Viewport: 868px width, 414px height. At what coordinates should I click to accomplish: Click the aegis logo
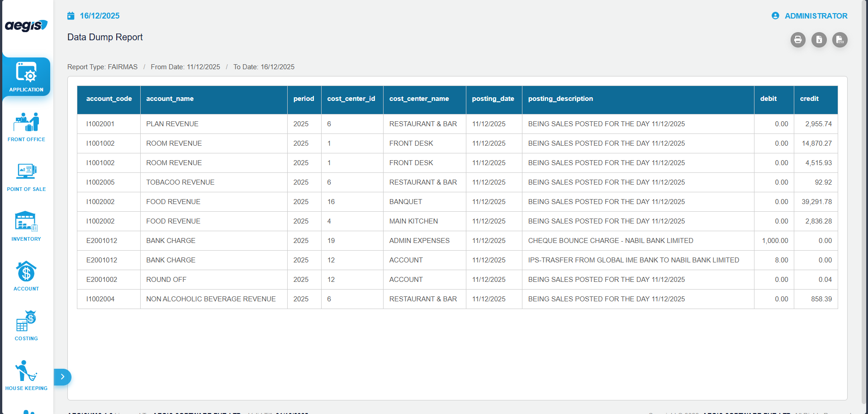(x=26, y=25)
